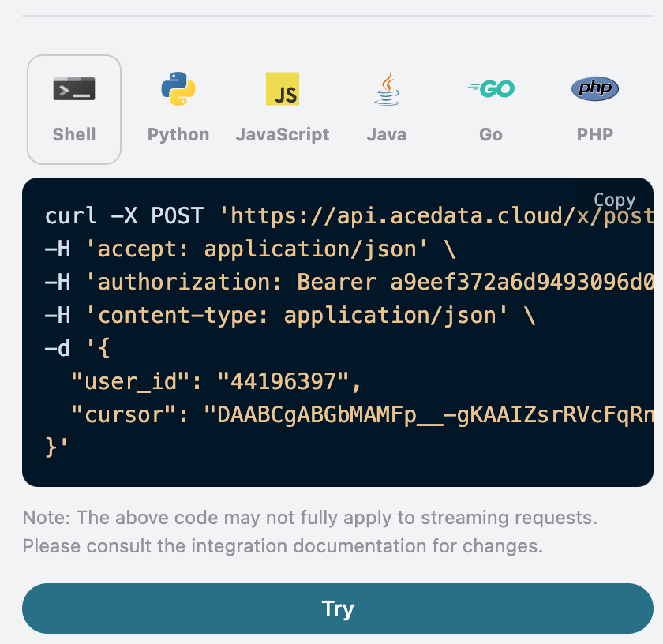The width and height of the screenshot is (663, 644).
Task: Choose the yellow JS icon
Action: coord(283,88)
